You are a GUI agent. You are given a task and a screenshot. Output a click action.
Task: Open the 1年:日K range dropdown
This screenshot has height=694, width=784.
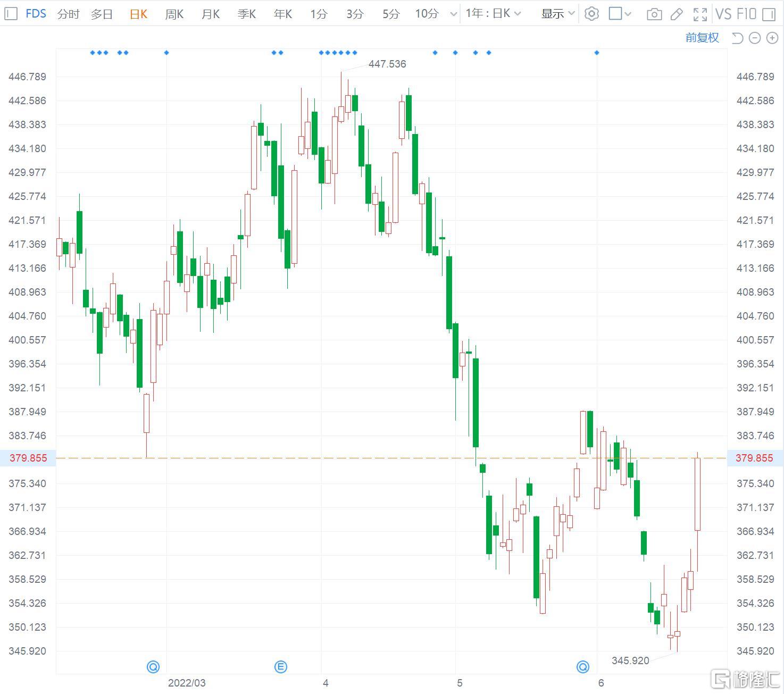click(x=493, y=14)
